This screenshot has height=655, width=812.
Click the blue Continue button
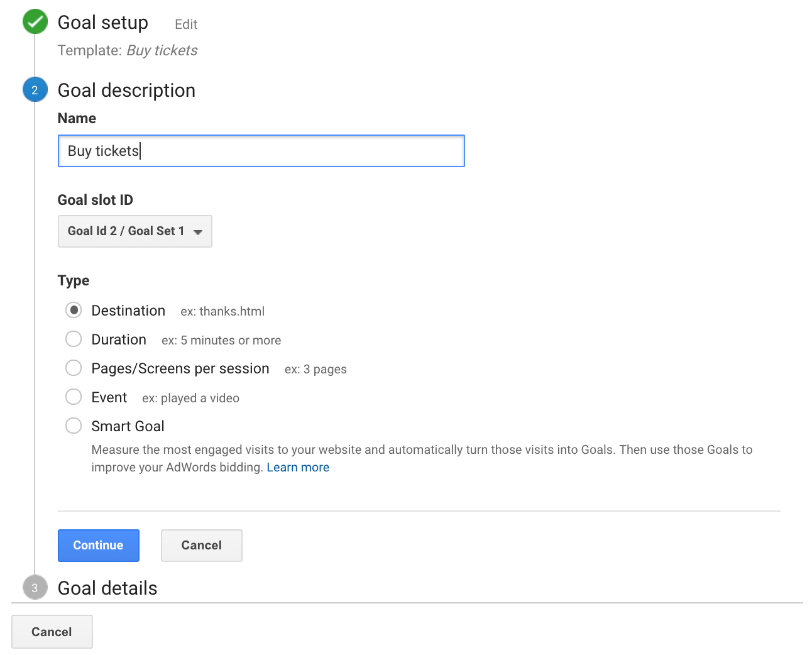pos(99,546)
